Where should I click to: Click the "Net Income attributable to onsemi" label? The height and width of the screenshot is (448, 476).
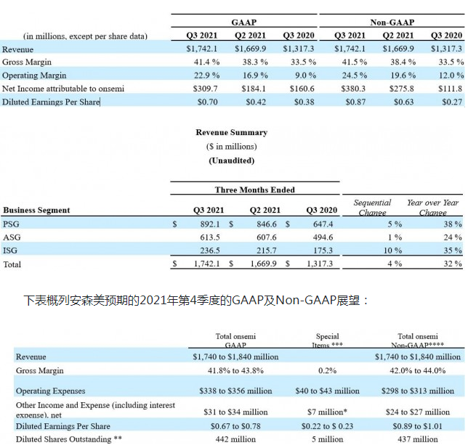63,89
